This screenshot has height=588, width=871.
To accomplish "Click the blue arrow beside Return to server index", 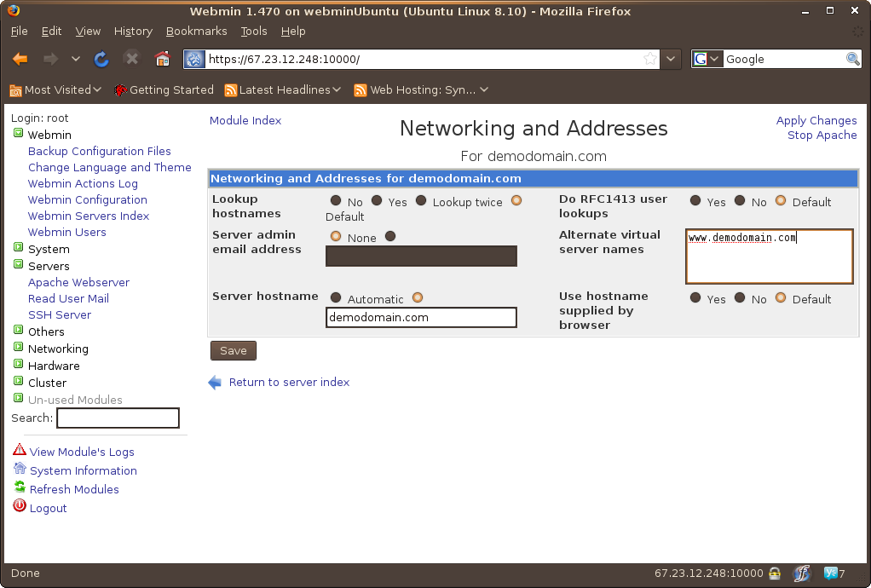I will (x=215, y=383).
